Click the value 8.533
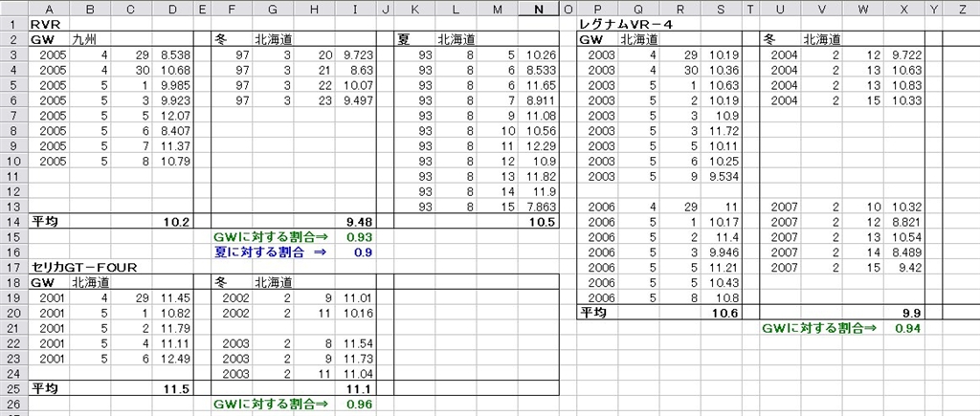 541,69
